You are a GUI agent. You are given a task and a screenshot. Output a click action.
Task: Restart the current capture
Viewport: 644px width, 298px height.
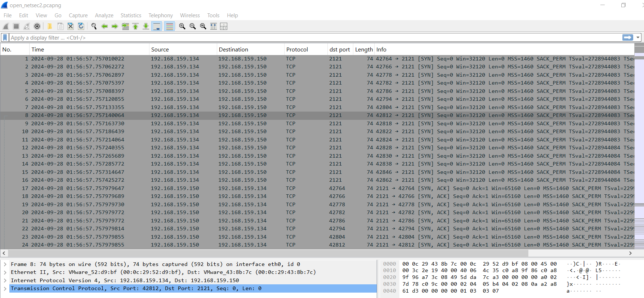[27, 26]
